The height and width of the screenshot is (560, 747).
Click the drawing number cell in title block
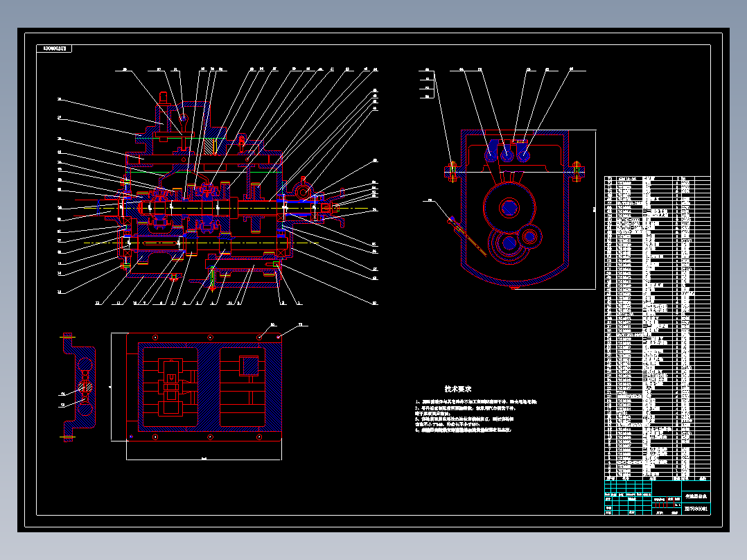coord(696,509)
